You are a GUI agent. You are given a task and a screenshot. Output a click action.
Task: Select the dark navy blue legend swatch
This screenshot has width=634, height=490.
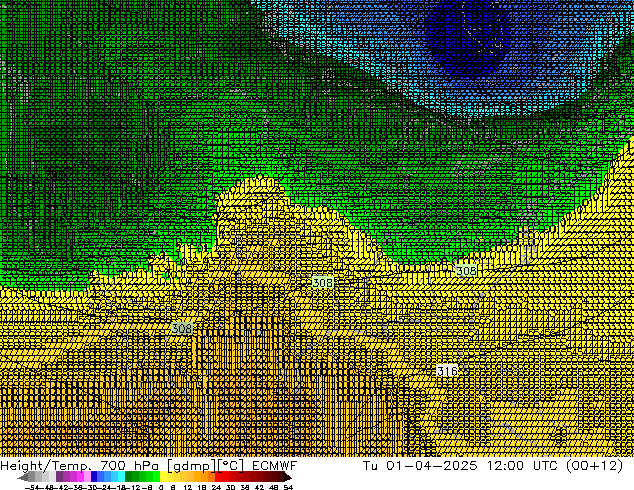click(94, 476)
